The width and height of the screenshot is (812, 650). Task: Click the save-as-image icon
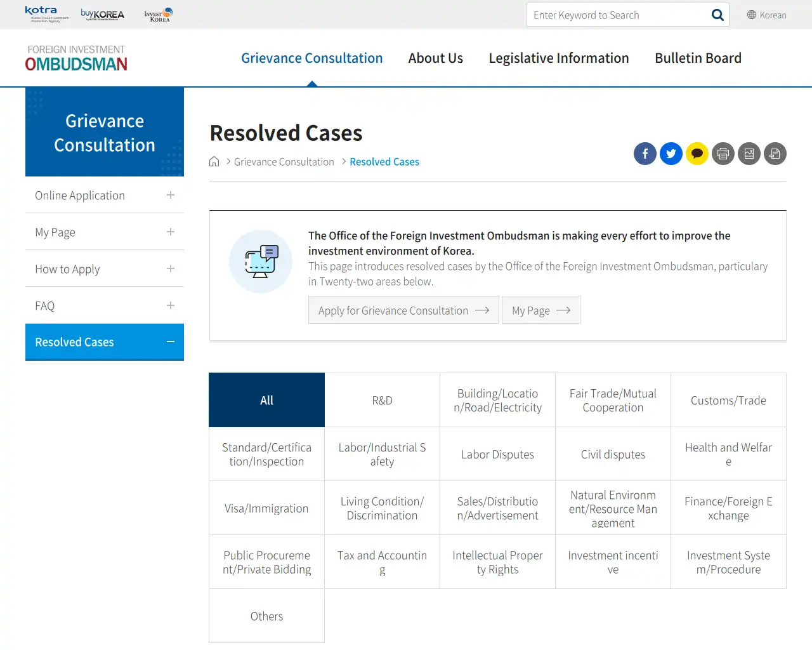pos(749,154)
